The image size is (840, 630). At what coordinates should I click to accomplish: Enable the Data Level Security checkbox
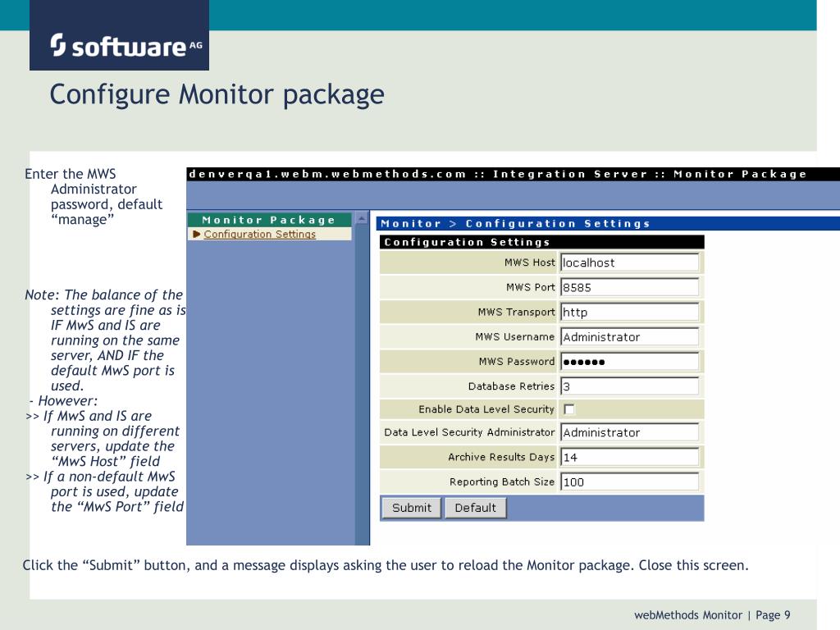pyautogui.click(x=569, y=409)
